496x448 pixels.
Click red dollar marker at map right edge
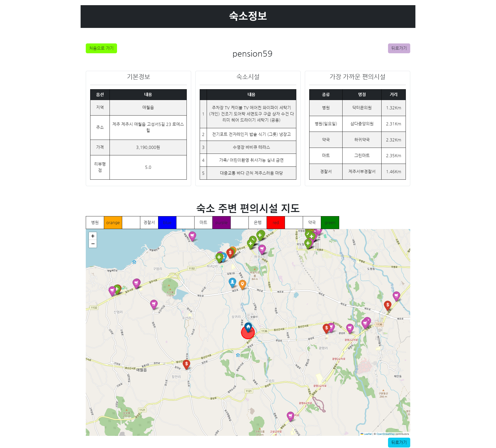coord(388,305)
